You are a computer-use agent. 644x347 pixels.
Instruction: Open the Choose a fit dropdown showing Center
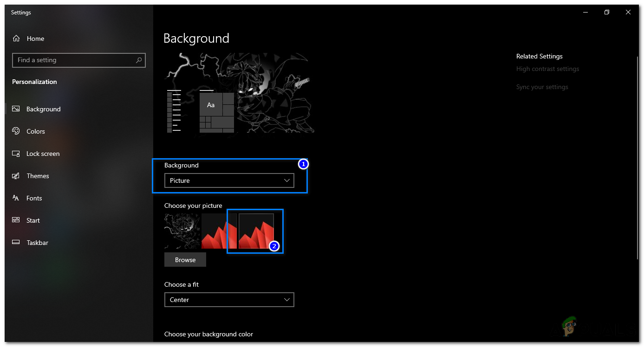(x=229, y=300)
